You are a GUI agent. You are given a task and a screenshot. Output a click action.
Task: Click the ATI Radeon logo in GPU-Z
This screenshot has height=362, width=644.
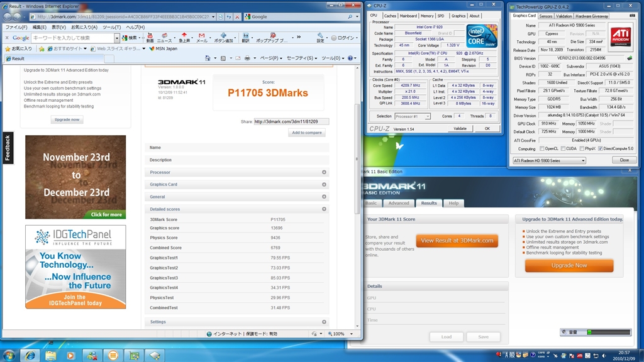[x=620, y=37]
